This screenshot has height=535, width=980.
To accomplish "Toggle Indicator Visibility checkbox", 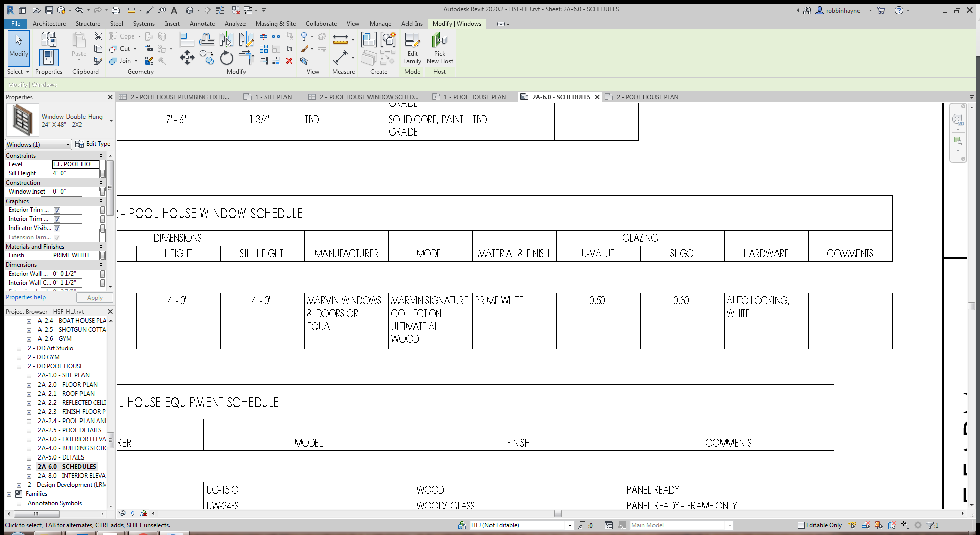I will (x=57, y=228).
